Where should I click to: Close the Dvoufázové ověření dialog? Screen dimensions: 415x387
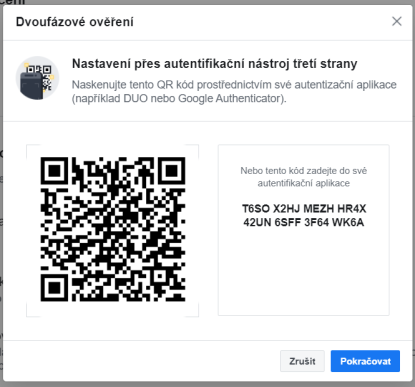point(397,21)
